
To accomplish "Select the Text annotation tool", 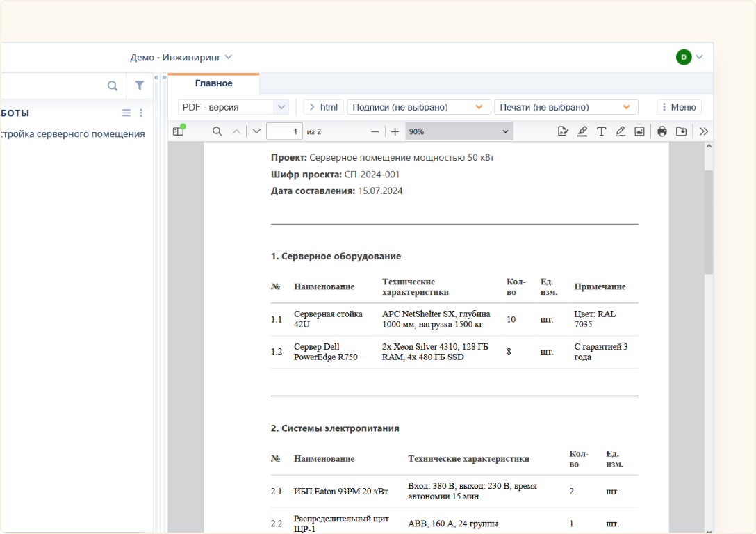I will [x=602, y=131].
